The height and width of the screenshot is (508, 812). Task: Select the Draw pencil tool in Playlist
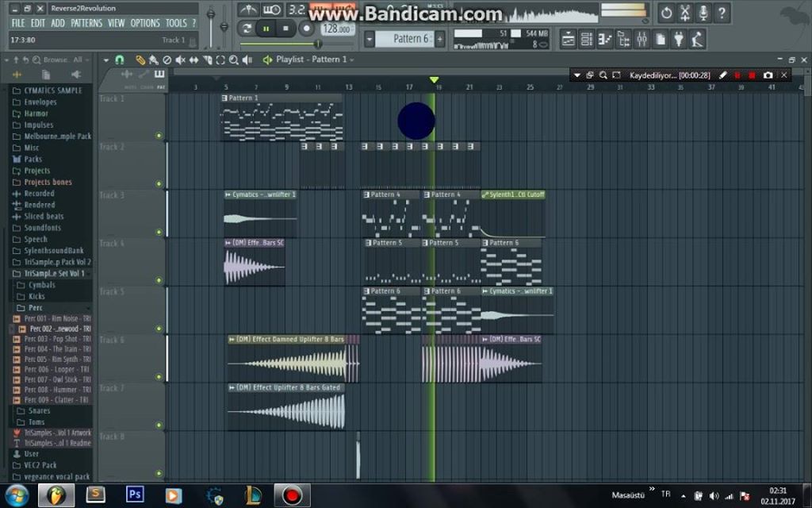point(140,60)
